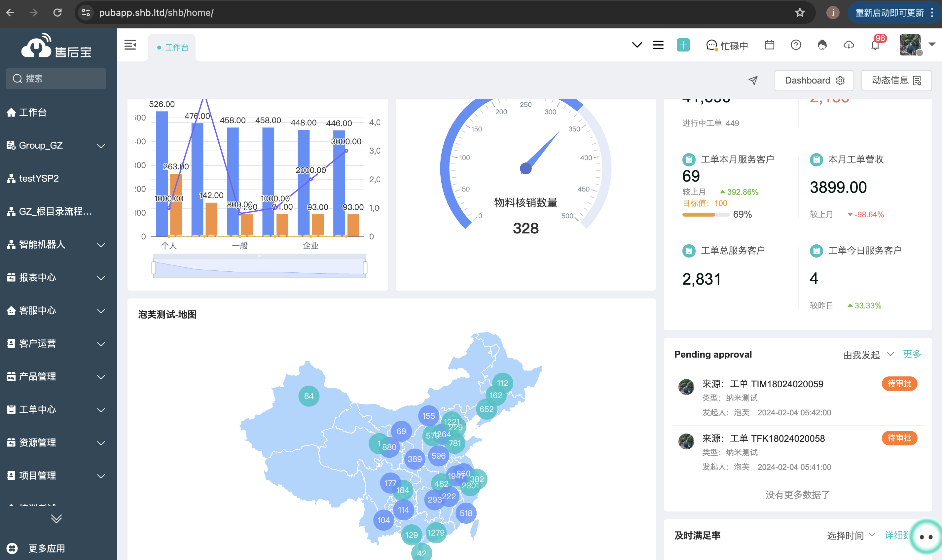
Task: Click the 工单今日服务客户 metric icon
Action: point(816,251)
